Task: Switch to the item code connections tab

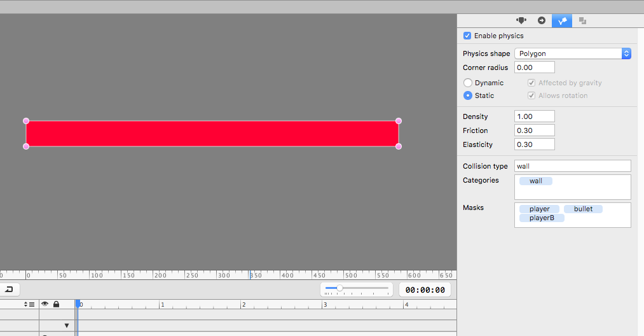Action: coord(541,20)
